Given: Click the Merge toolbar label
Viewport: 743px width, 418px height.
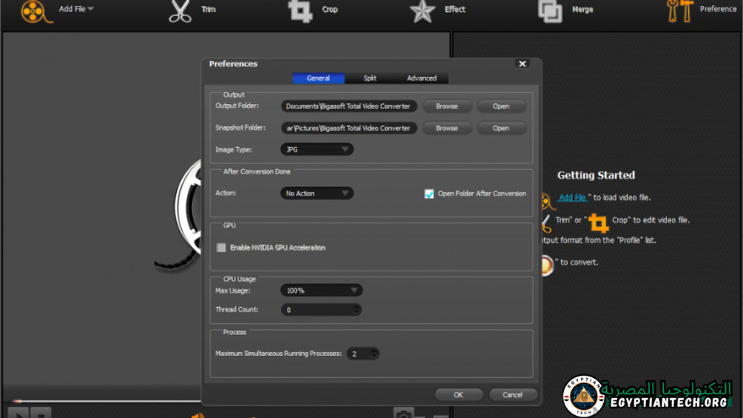Looking at the screenshot, I should click(582, 9).
